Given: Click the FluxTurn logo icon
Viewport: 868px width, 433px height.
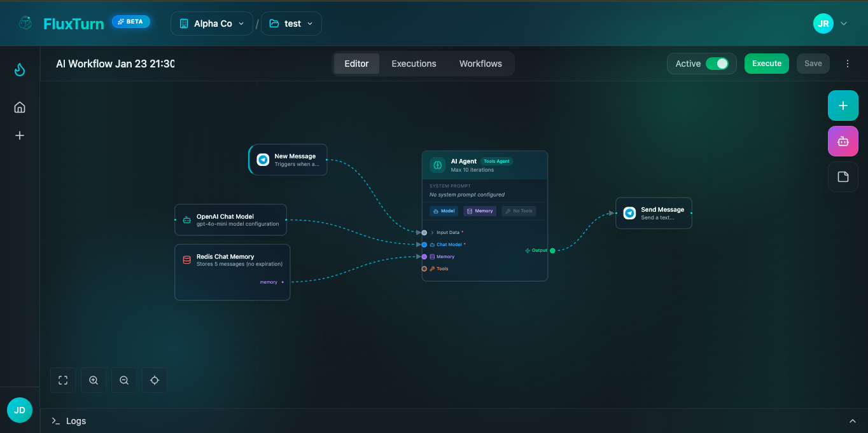Looking at the screenshot, I should (25, 23).
